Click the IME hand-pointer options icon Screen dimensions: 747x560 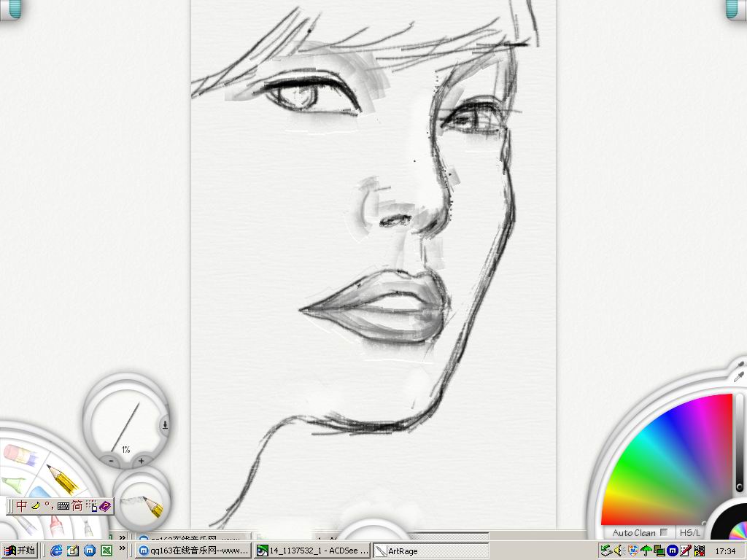tap(91, 506)
